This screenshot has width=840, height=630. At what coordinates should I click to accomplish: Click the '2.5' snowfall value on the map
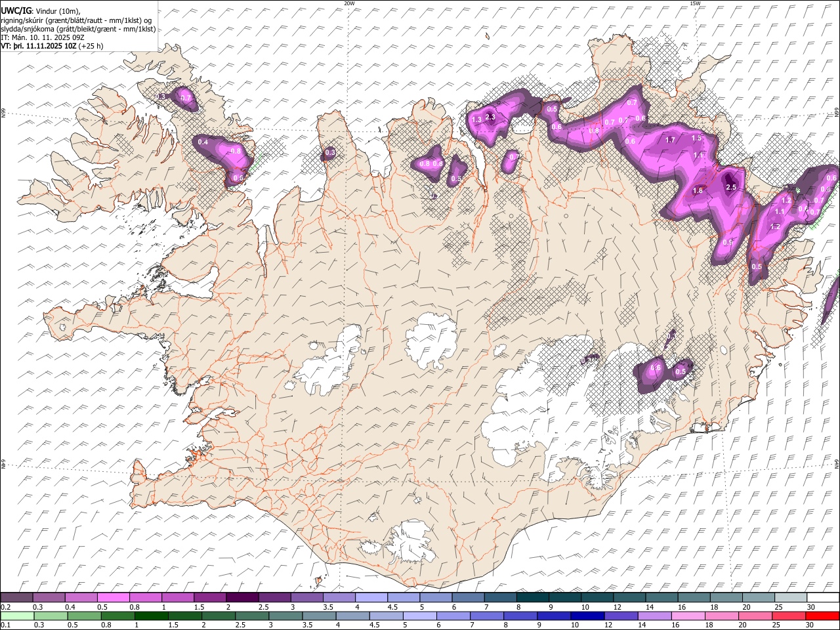click(x=731, y=187)
